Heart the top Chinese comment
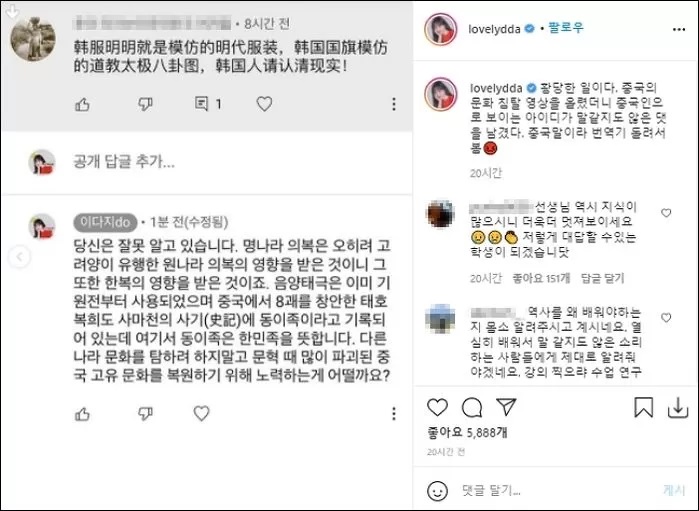Viewport: 699px width, 511px height. (264, 104)
